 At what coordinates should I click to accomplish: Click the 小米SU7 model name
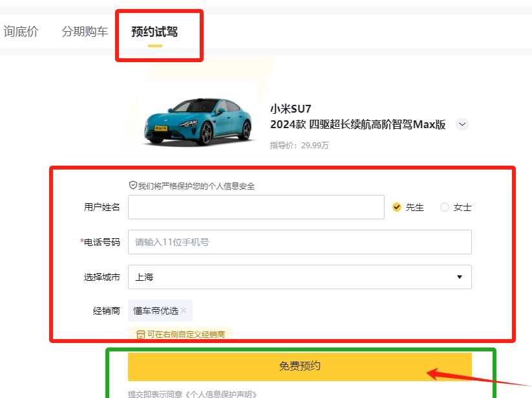coord(290,109)
